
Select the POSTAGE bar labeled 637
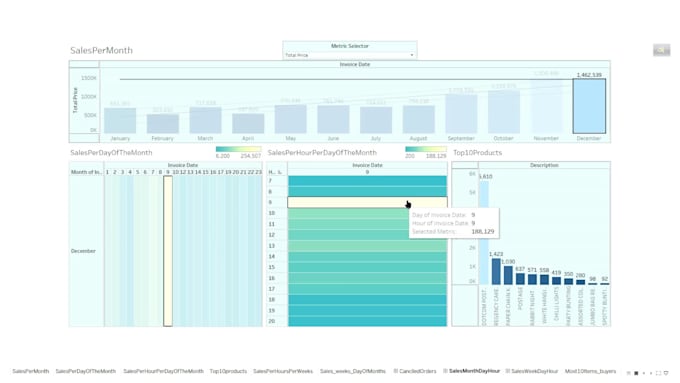click(520, 279)
